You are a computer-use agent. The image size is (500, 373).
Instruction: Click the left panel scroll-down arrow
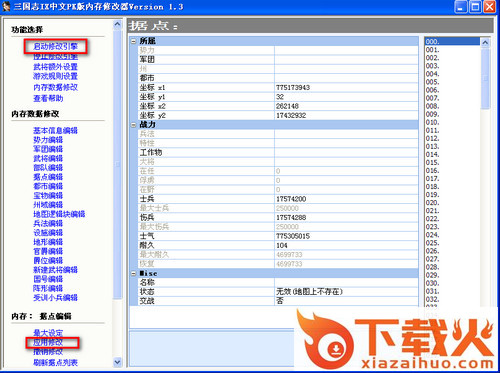[117, 362]
